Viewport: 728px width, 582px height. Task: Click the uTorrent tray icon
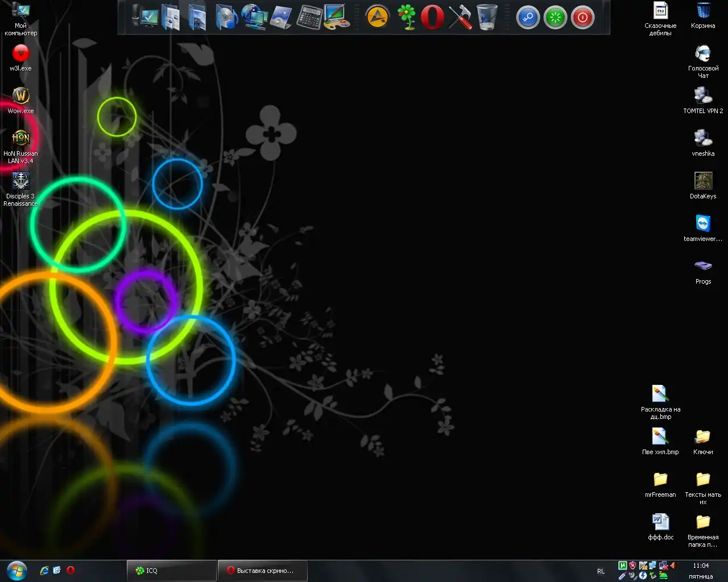point(623,566)
